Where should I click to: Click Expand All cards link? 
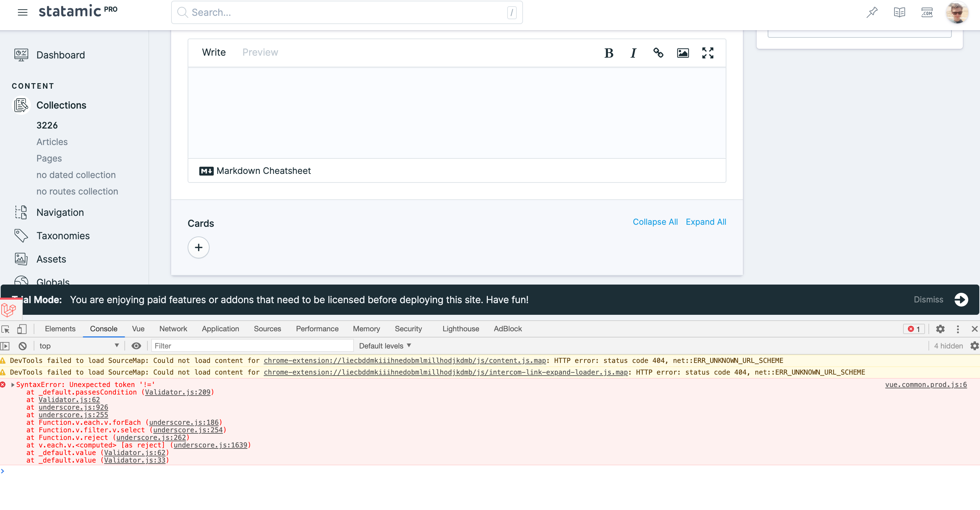click(706, 222)
